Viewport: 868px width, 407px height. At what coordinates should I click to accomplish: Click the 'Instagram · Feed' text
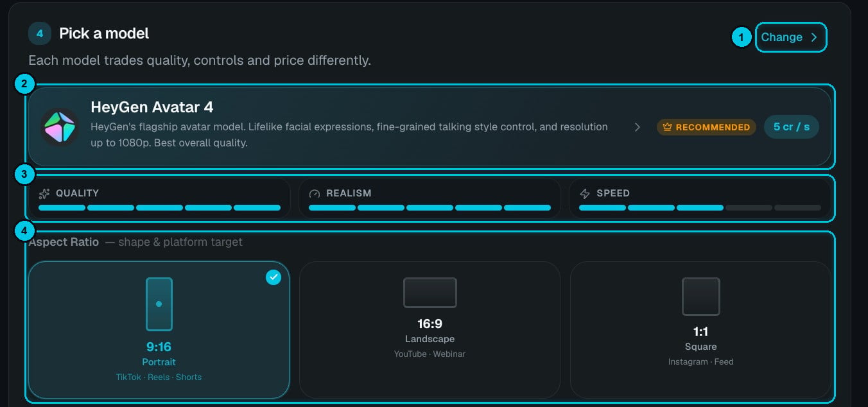tap(700, 361)
